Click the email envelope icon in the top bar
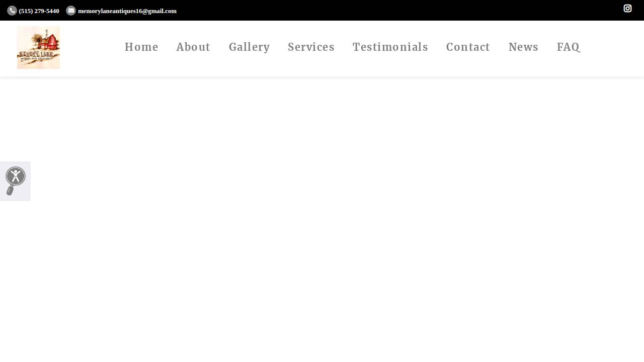The width and height of the screenshot is (644, 362). click(71, 11)
